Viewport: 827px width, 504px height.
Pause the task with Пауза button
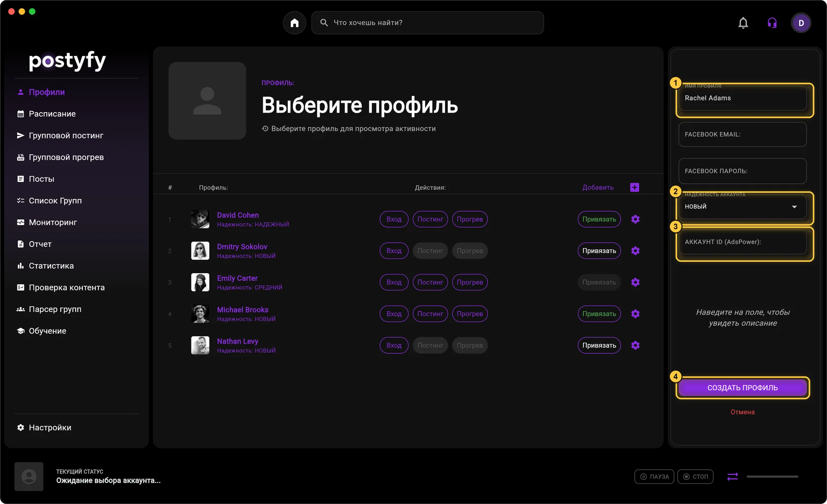pos(654,477)
